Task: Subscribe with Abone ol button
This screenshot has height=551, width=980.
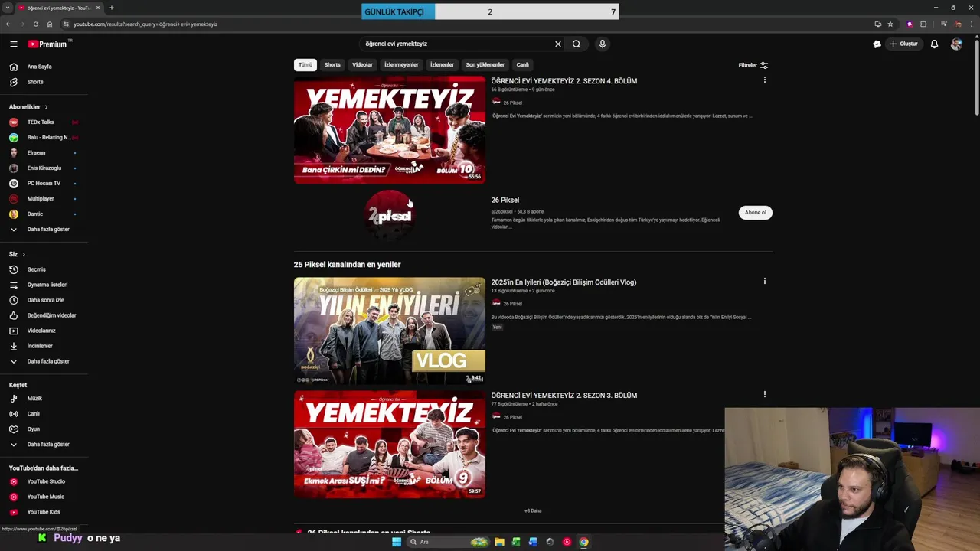Action: (756, 213)
